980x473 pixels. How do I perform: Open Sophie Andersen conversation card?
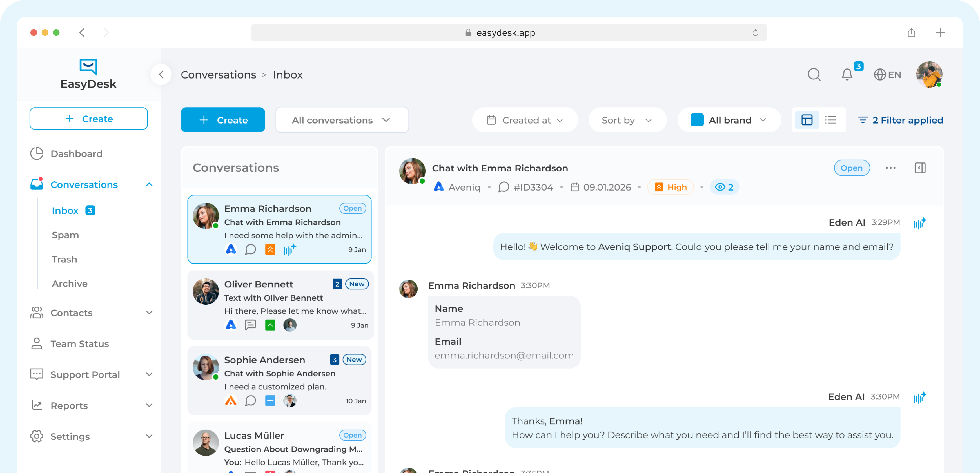click(279, 380)
